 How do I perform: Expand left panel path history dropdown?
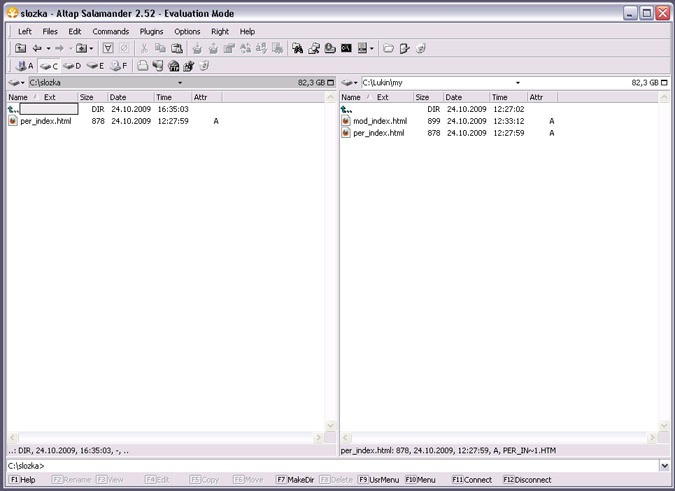(x=180, y=82)
